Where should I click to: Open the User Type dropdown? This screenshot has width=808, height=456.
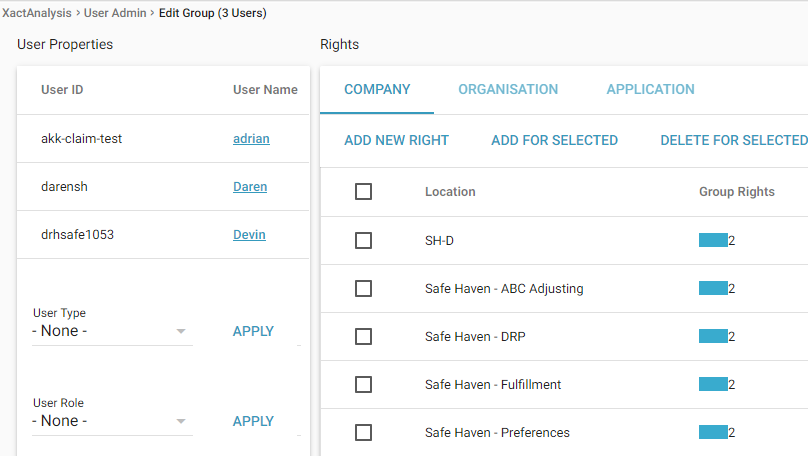111,331
